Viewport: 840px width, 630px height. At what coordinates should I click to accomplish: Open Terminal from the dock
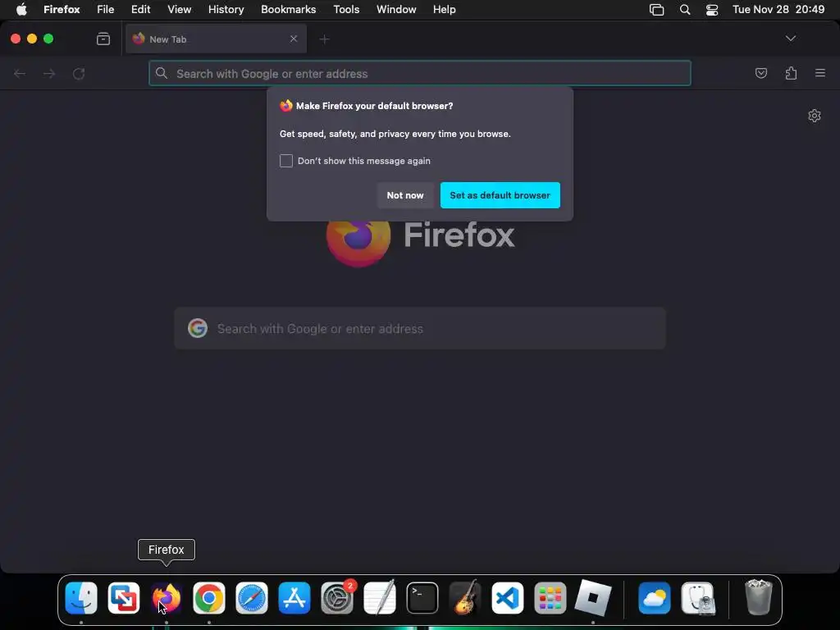(422, 598)
